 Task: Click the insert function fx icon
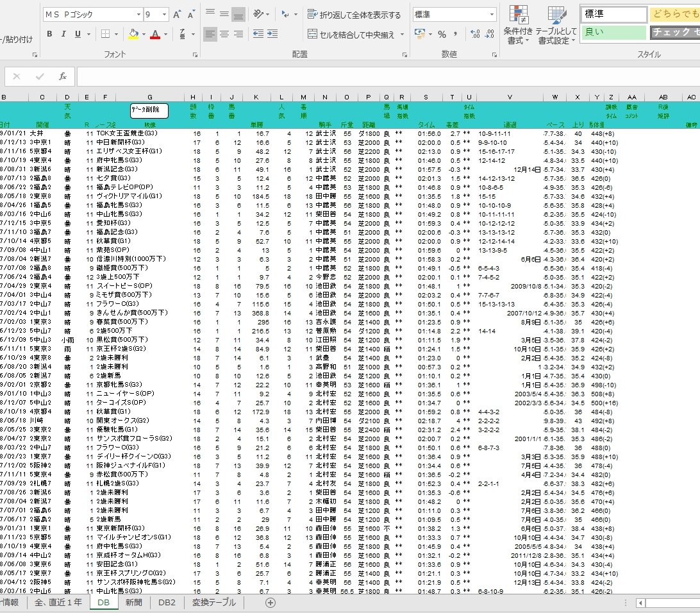click(63, 76)
